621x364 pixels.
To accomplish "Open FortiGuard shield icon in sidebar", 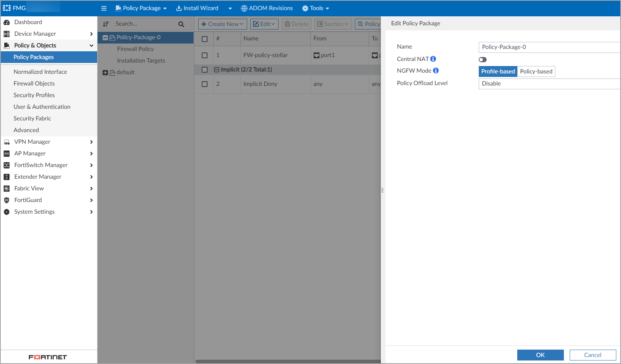I will pos(7,200).
